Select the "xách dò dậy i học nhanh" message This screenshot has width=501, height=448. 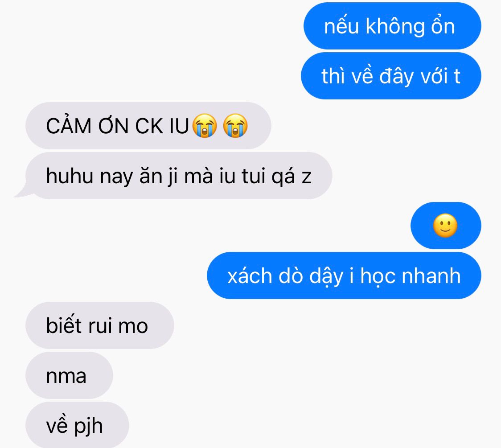[344, 275]
